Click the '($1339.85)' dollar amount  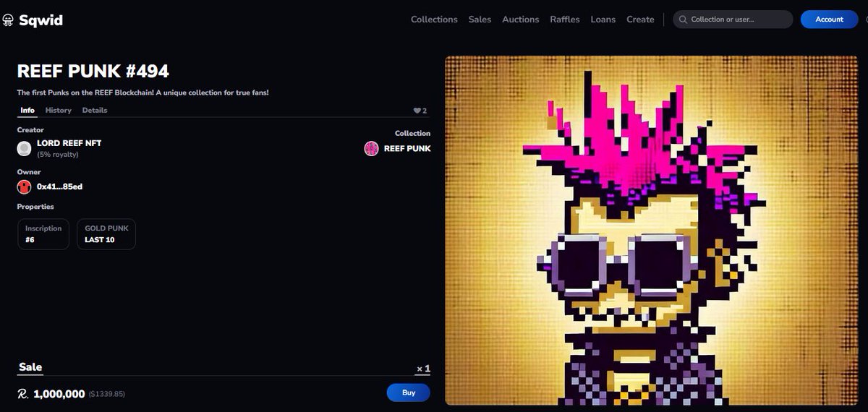pos(108,395)
